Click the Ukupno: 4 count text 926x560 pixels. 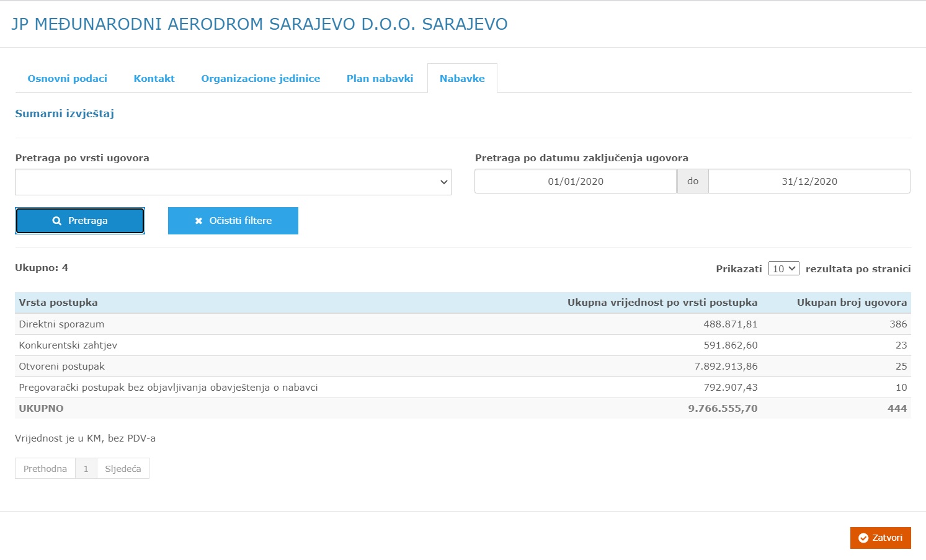pos(42,268)
